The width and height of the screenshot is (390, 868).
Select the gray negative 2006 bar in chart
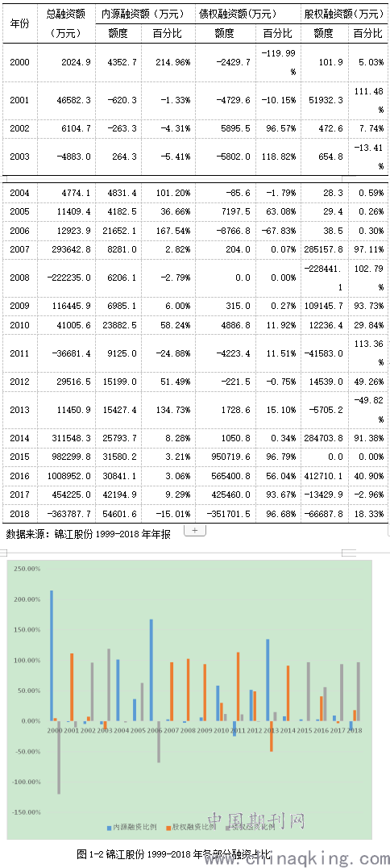tap(159, 741)
